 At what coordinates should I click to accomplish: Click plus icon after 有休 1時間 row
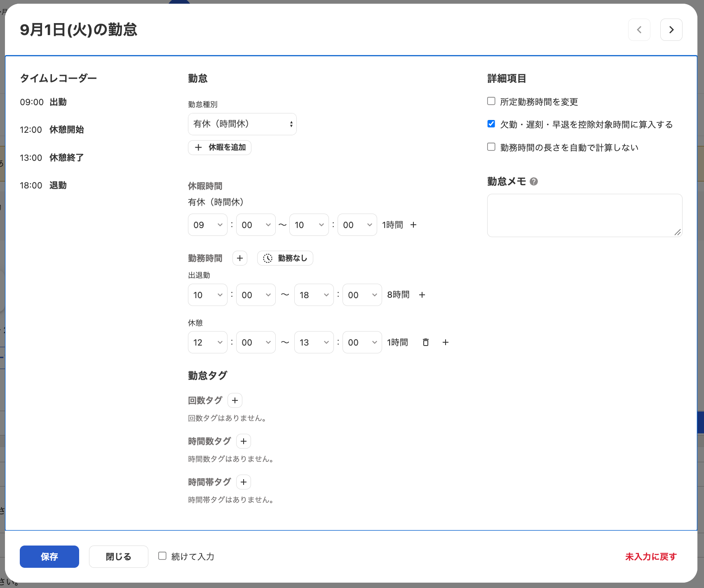pos(413,225)
